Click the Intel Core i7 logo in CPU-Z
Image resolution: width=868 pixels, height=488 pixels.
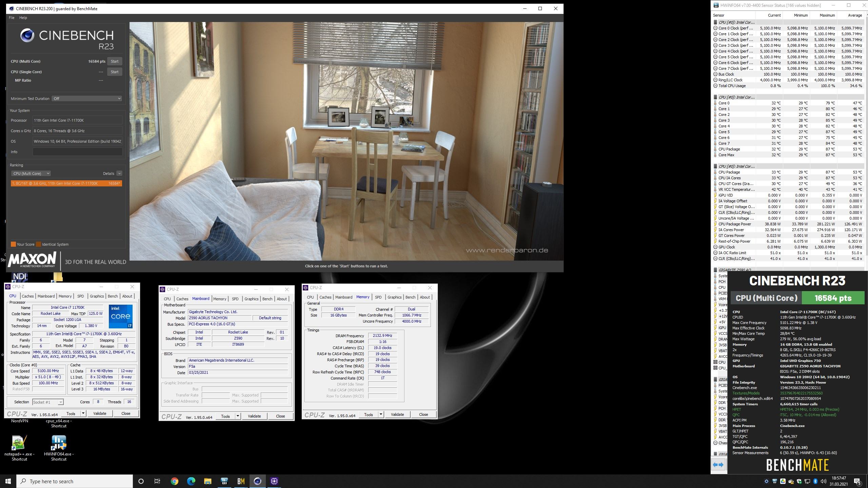tap(121, 316)
